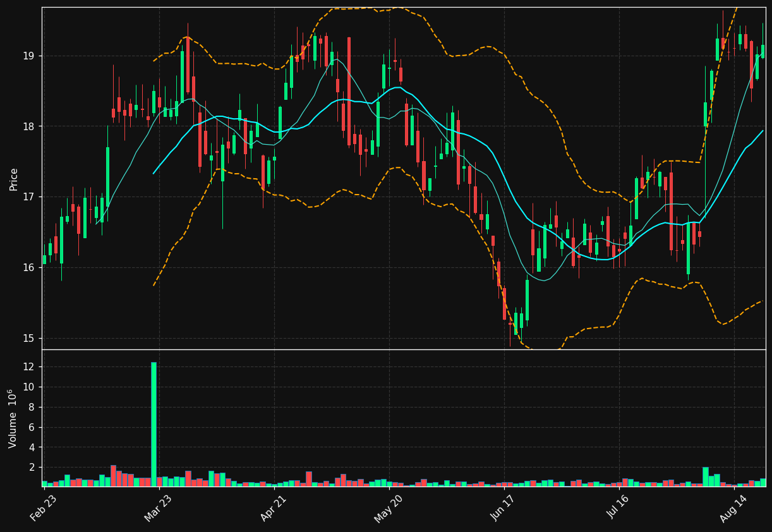Click the 'Feb 23' date label

[x=44, y=508]
